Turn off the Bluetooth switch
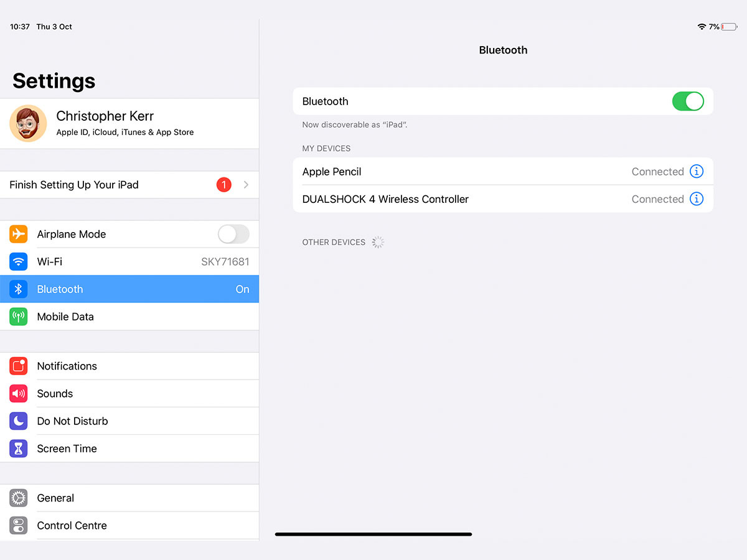Viewport: 747px width, 560px height. 688,101
